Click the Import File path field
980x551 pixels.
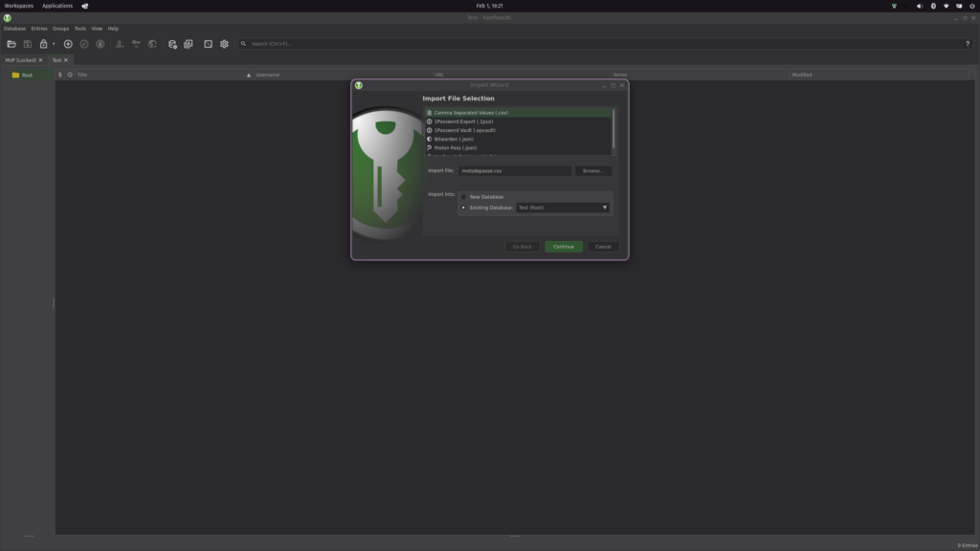[x=514, y=171]
